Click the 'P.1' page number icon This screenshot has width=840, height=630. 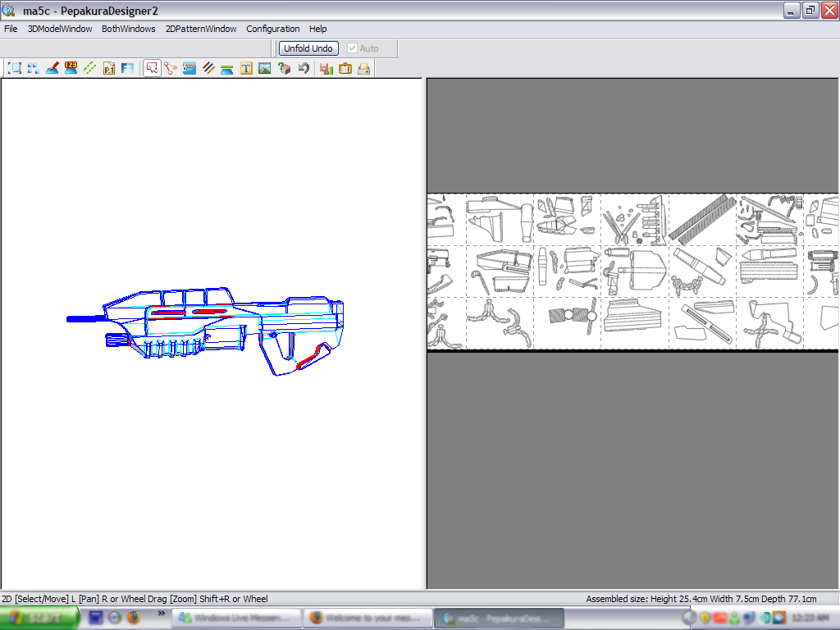(x=109, y=68)
